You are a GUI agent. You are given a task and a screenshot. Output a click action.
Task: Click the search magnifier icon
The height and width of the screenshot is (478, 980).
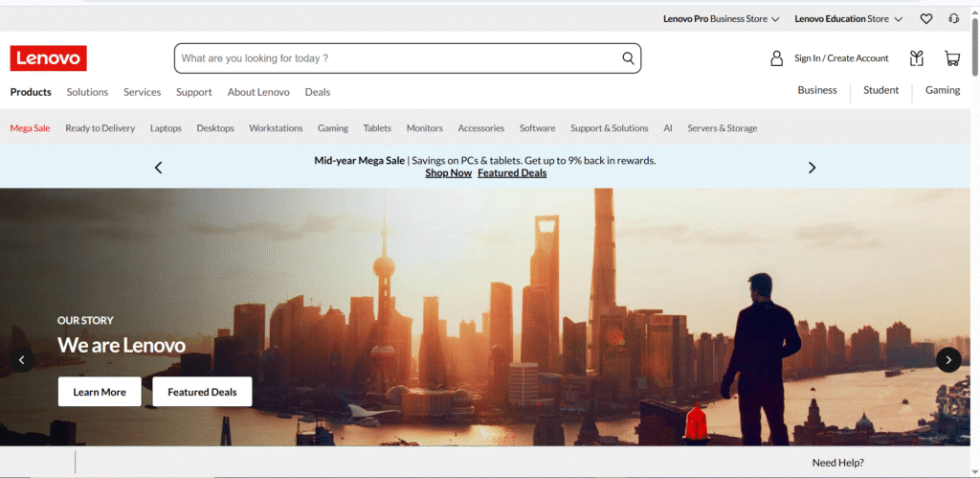pos(628,58)
